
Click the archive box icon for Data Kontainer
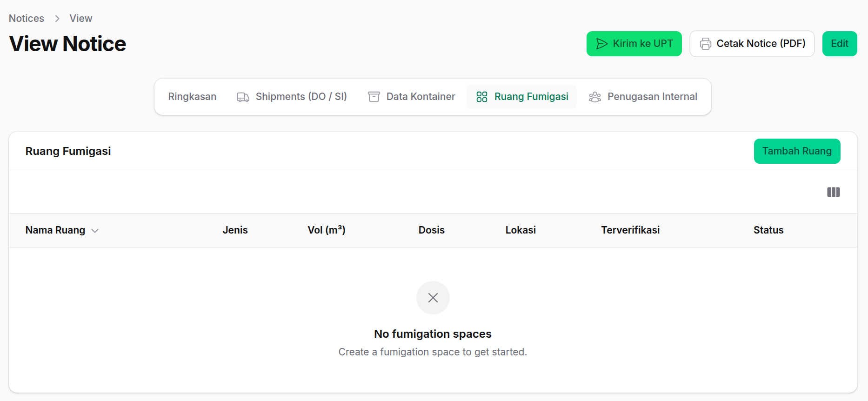374,97
